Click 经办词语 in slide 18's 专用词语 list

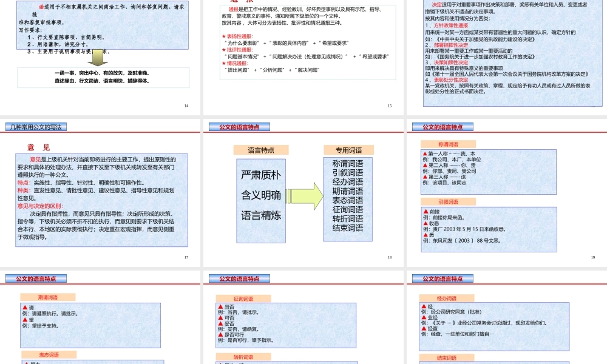pyautogui.click(x=348, y=182)
